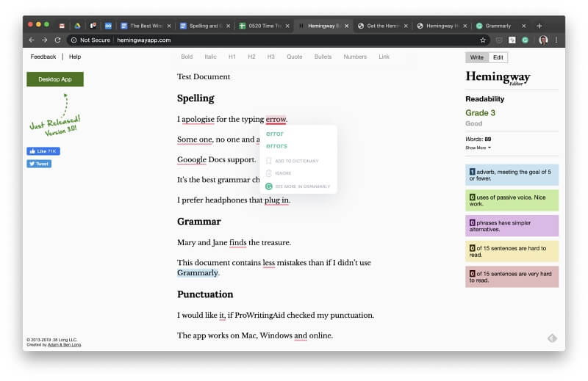Screen dimensions: 588x381
Task: Click the Grammarly badge at bottom right
Action: tap(552, 338)
